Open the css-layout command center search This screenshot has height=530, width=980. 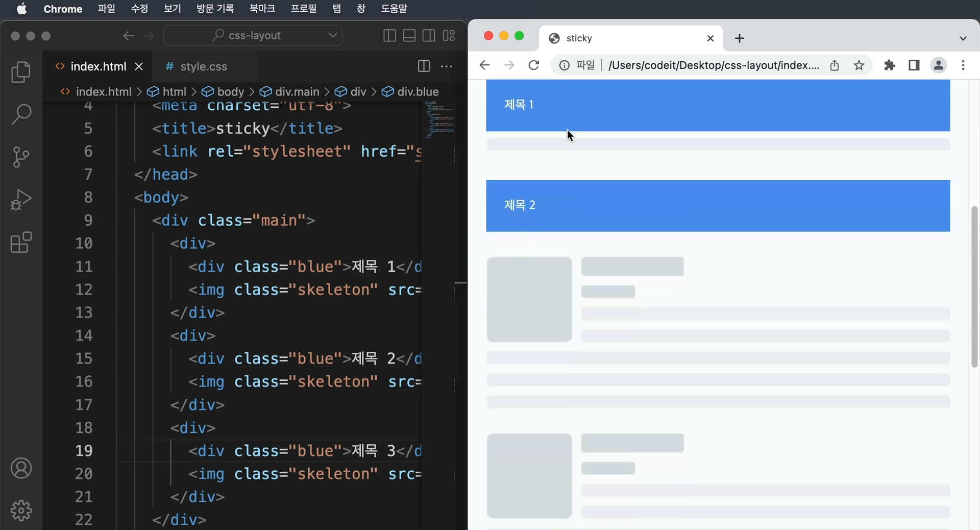[253, 36]
